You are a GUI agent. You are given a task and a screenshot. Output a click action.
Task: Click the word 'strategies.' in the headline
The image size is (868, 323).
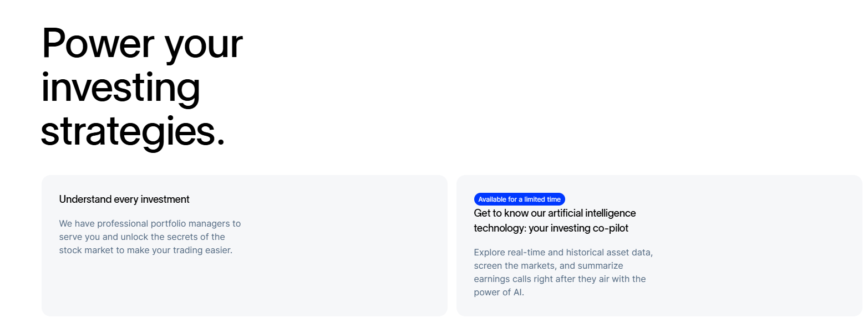[x=133, y=131]
